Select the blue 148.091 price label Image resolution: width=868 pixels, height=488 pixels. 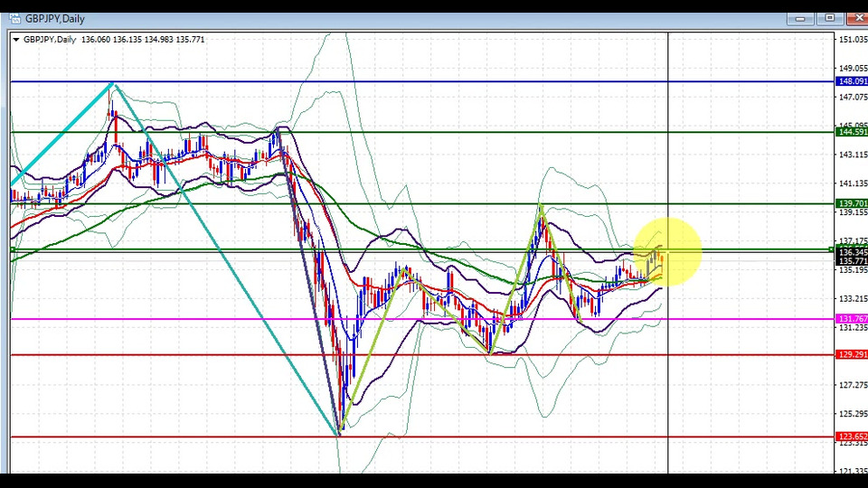(852, 81)
